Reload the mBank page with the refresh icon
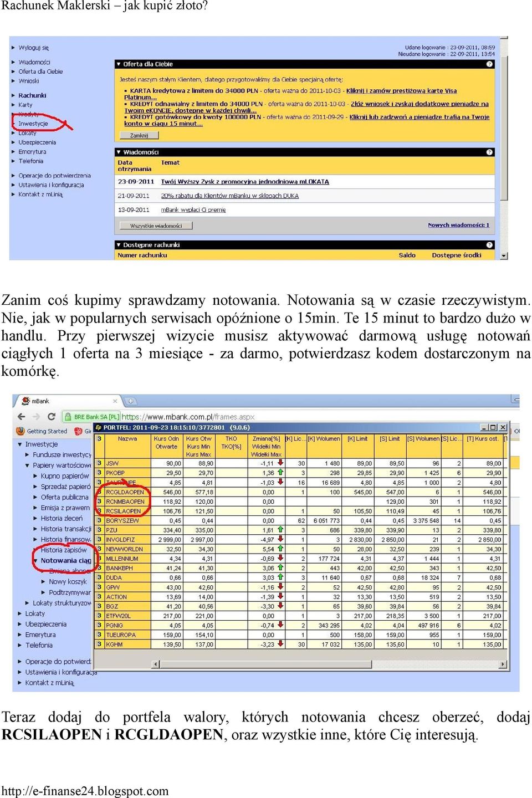532x798 pixels. pos(52,416)
